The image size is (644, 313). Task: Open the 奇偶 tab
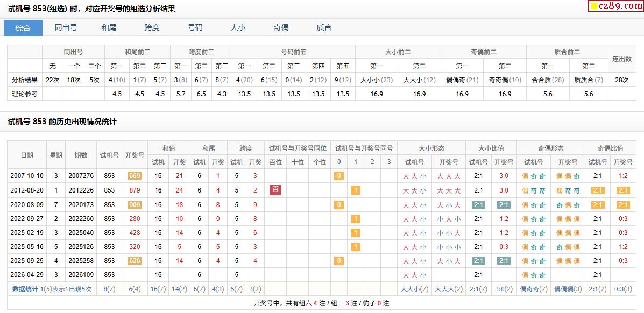click(281, 28)
